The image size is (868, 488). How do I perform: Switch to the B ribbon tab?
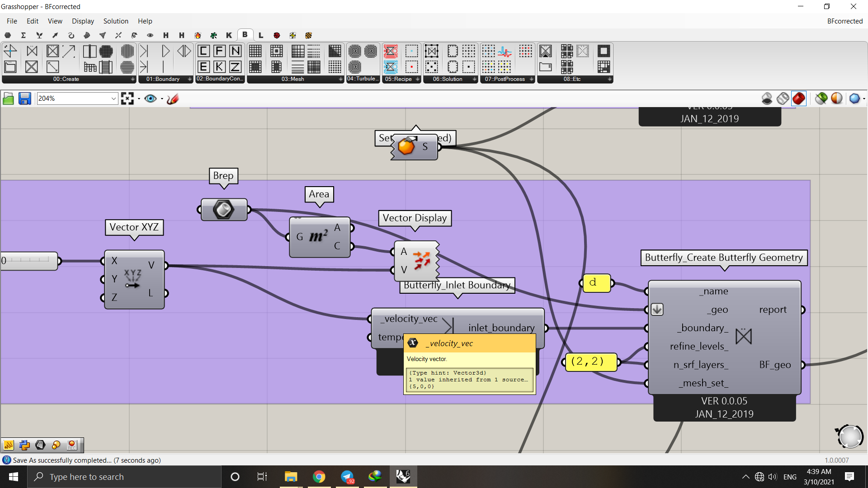coord(245,35)
